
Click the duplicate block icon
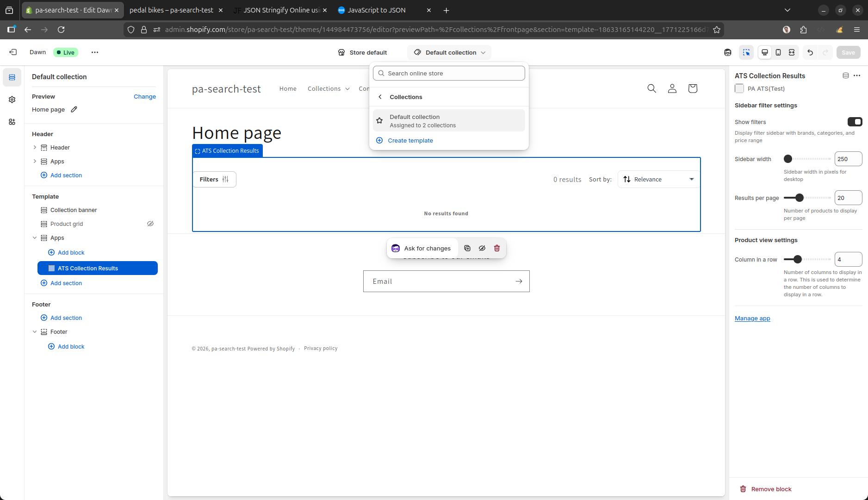pyautogui.click(x=467, y=248)
